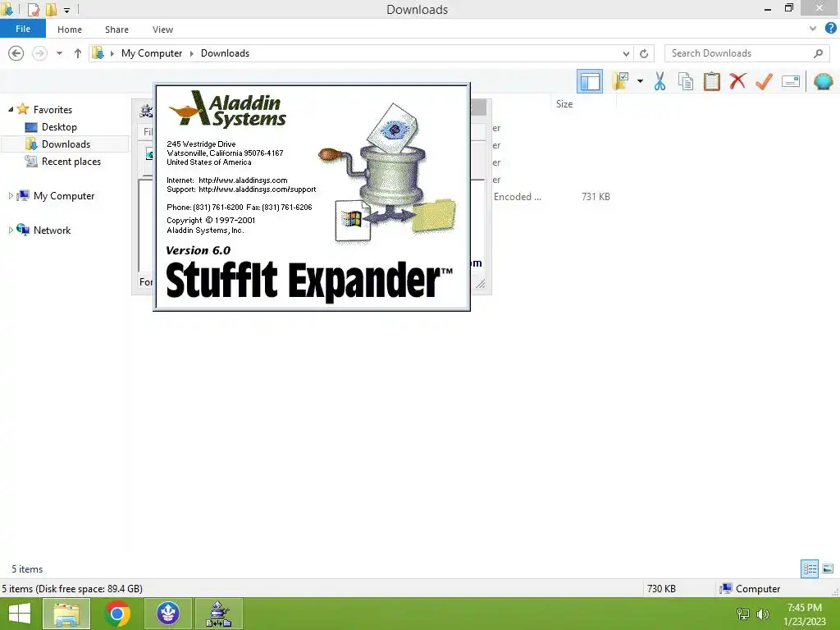This screenshot has height=630, width=840.
Task: Click the folder options checkmark icon
Action: 620,81
